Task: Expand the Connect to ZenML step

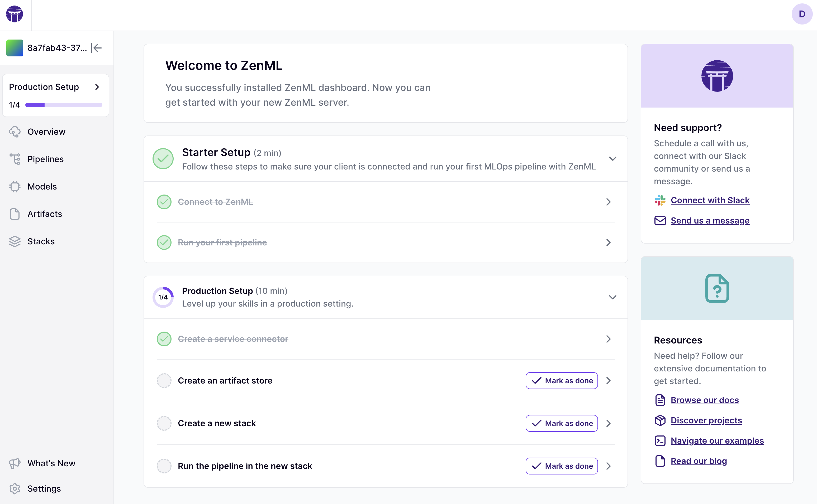Action: pyautogui.click(x=608, y=202)
